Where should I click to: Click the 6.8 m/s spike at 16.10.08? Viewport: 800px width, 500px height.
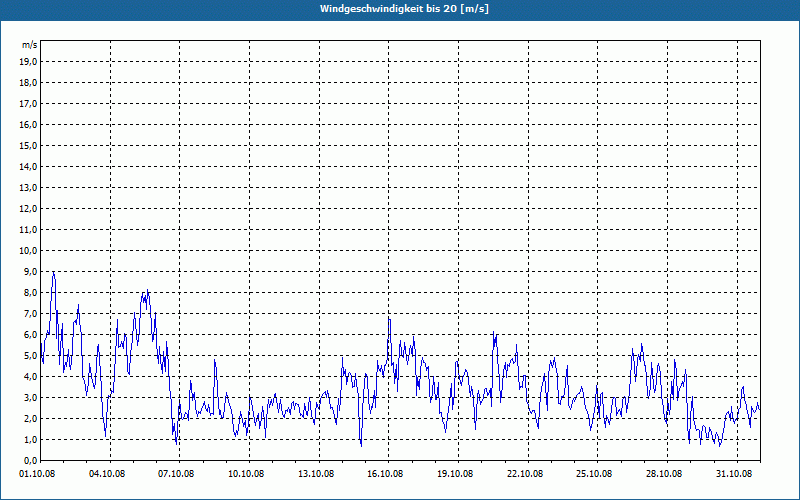[x=389, y=320]
